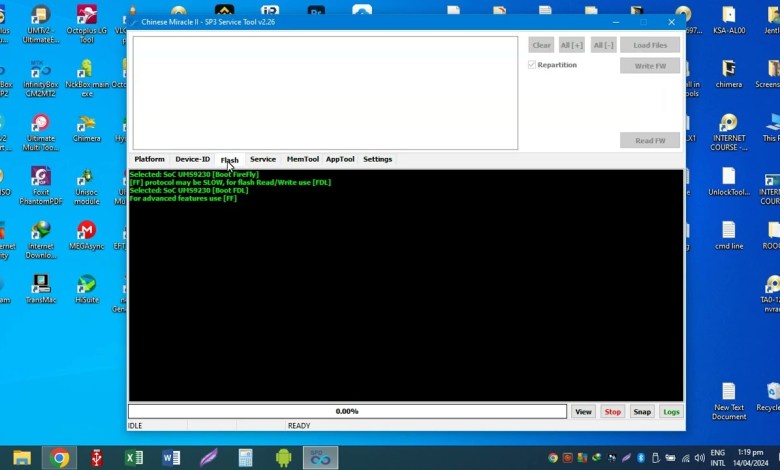780x470 pixels.
Task: Open the HiSuite desktop icon
Action: tap(87, 285)
